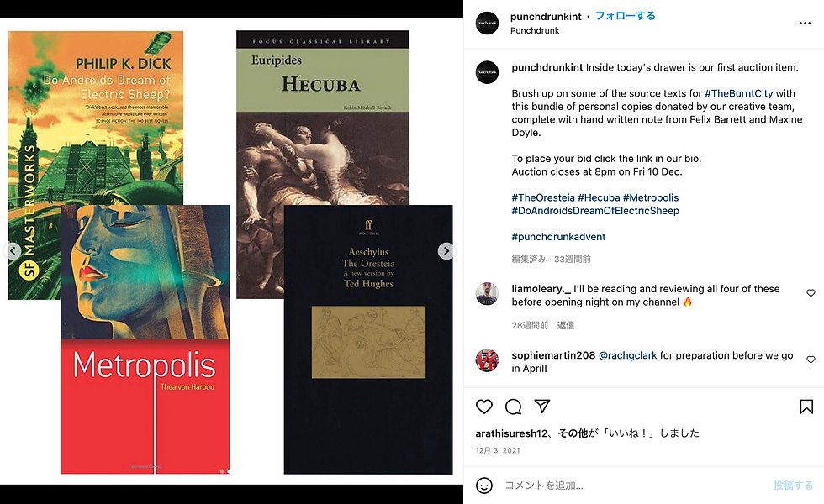
Task: Like the post with the heart icon
Action: click(x=484, y=407)
